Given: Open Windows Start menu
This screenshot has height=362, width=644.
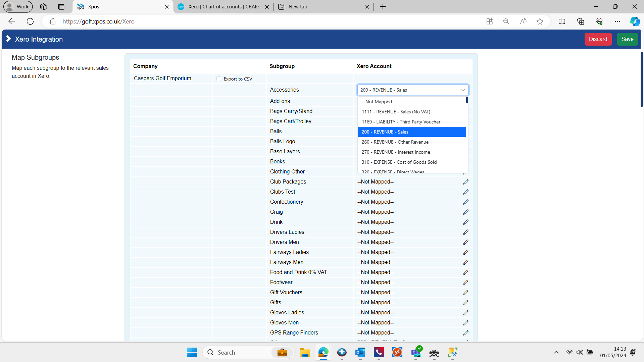Looking at the screenshot, I should (x=192, y=353).
